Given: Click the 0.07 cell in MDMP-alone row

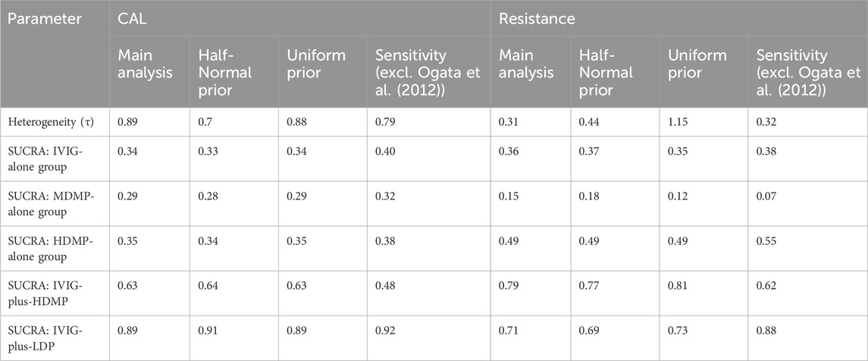Looking at the screenshot, I should (x=766, y=196).
